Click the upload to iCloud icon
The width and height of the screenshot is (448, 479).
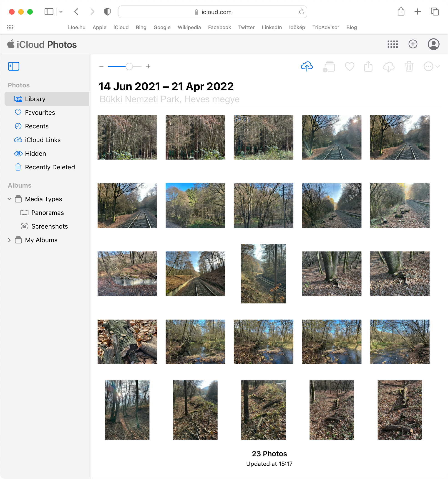pyautogui.click(x=307, y=66)
